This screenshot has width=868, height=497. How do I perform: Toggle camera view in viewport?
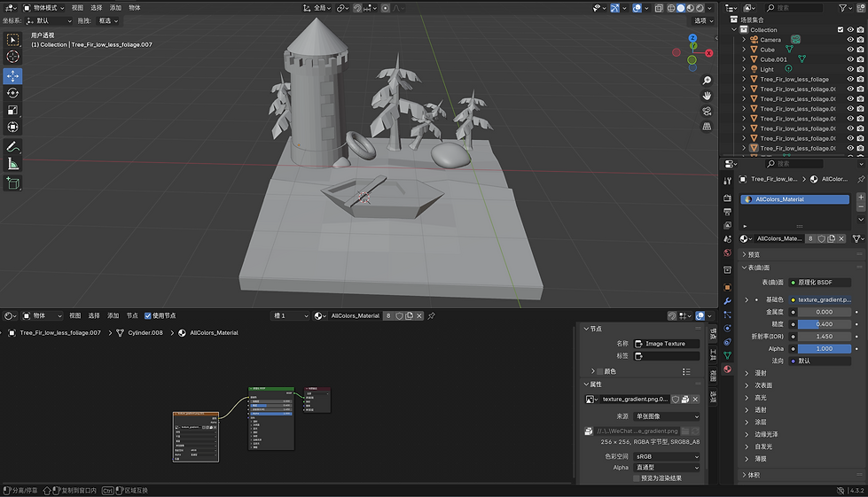coord(707,111)
